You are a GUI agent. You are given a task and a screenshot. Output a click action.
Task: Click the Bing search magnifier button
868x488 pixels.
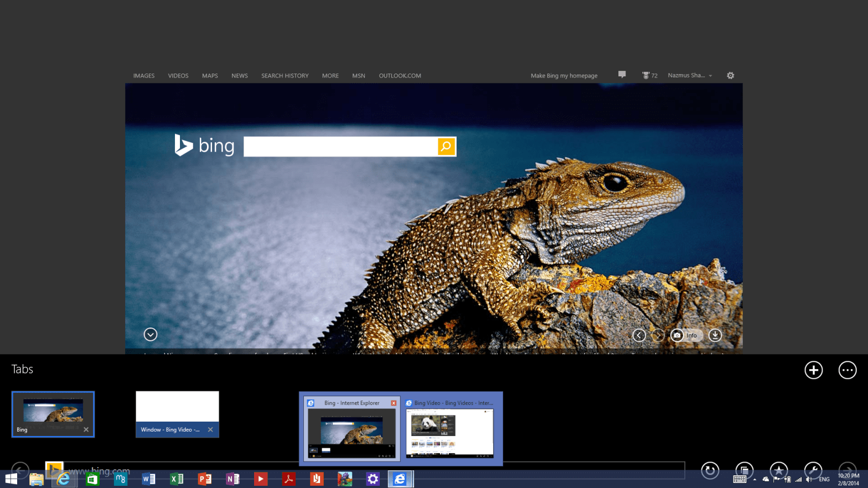(x=446, y=146)
